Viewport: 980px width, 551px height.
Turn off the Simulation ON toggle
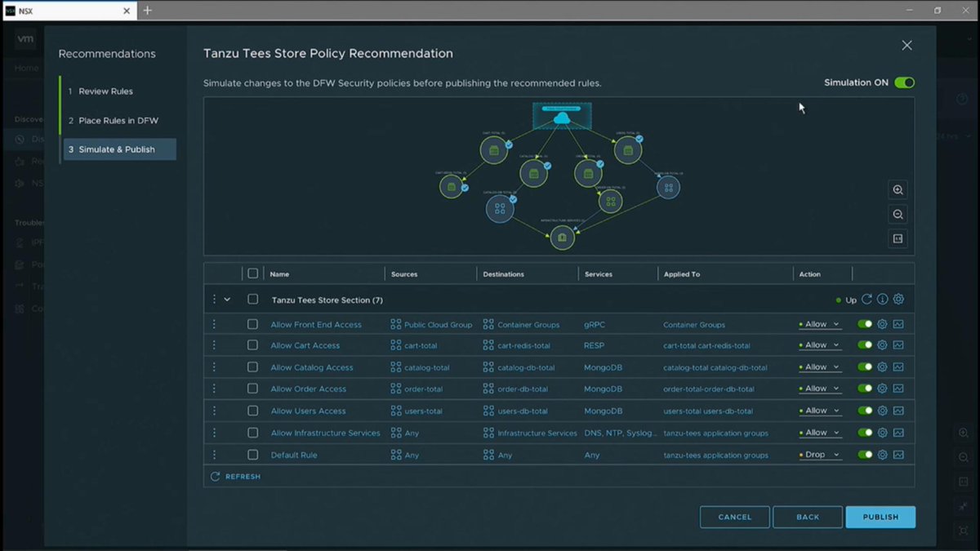tap(904, 82)
